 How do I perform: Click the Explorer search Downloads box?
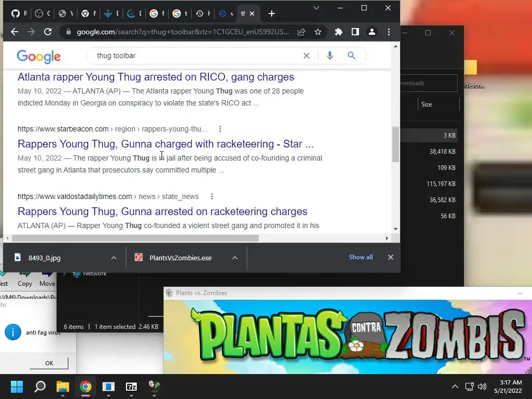[x=429, y=83]
